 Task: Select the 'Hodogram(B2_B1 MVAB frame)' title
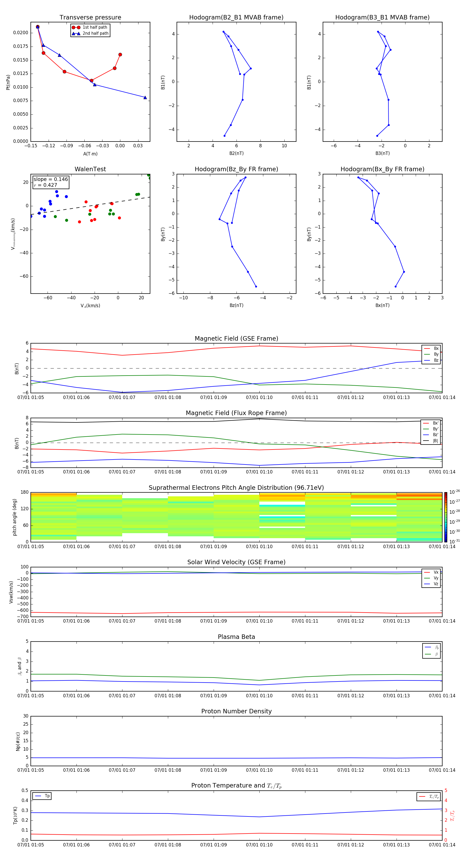click(x=236, y=18)
